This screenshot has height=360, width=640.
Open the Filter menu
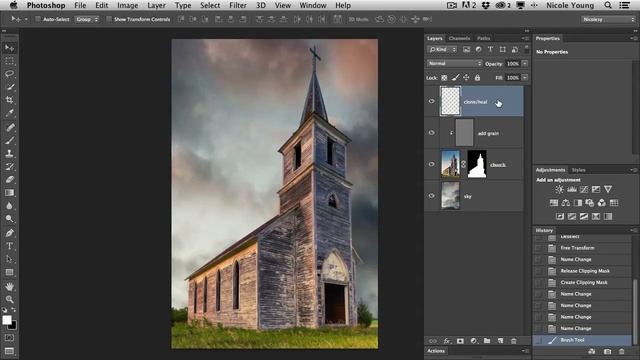(238, 5)
